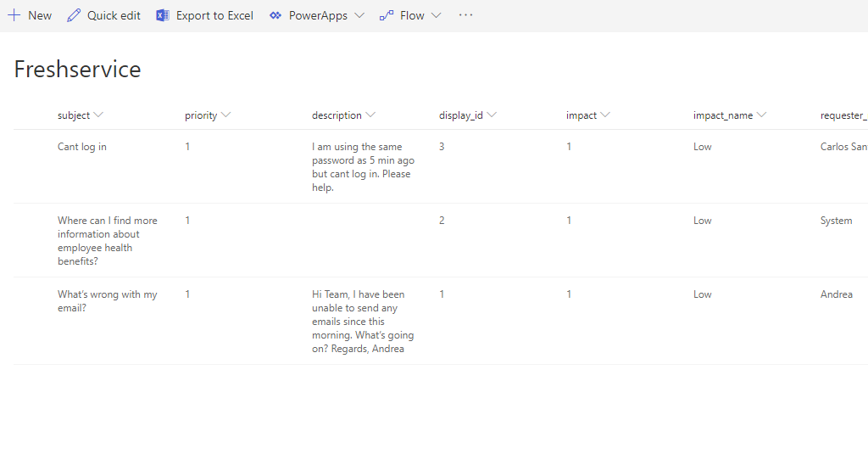The height and width of the screenshot is (476, 868).
Task: Click the Excel icon in toolbar
Action: 163,15
